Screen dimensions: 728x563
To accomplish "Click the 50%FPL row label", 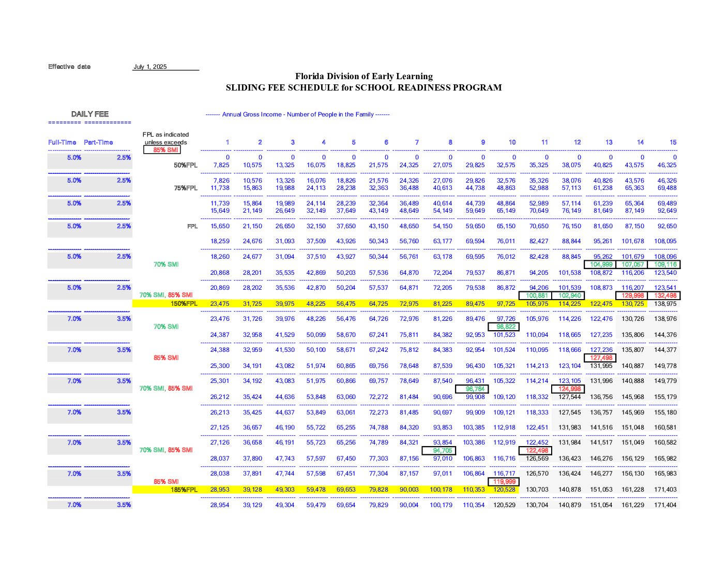I will [186, 166].
